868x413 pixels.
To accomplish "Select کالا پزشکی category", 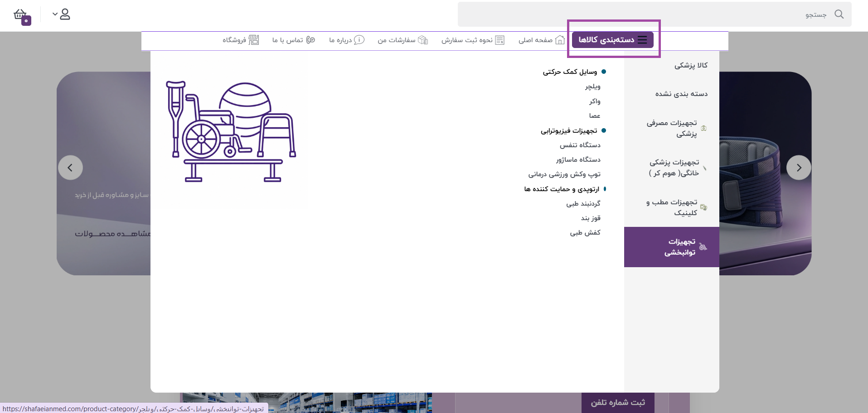I will (691, 65).
